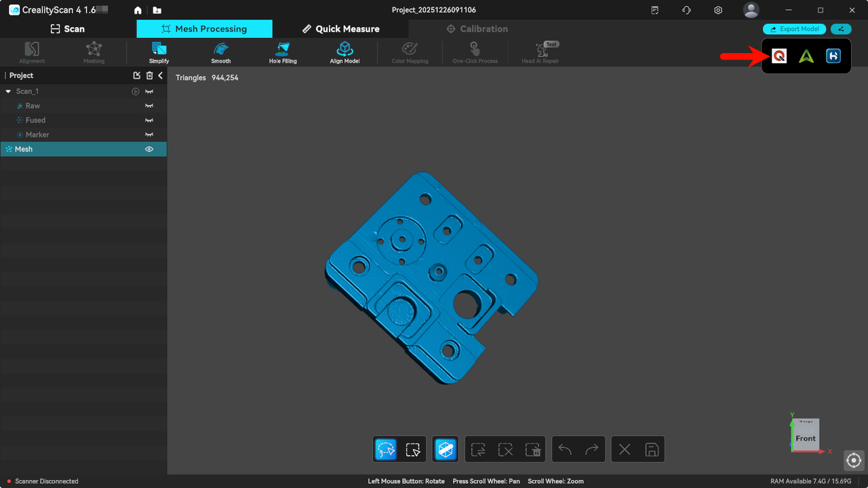
Task: Click the green A slicer icon
Action: 806,56
